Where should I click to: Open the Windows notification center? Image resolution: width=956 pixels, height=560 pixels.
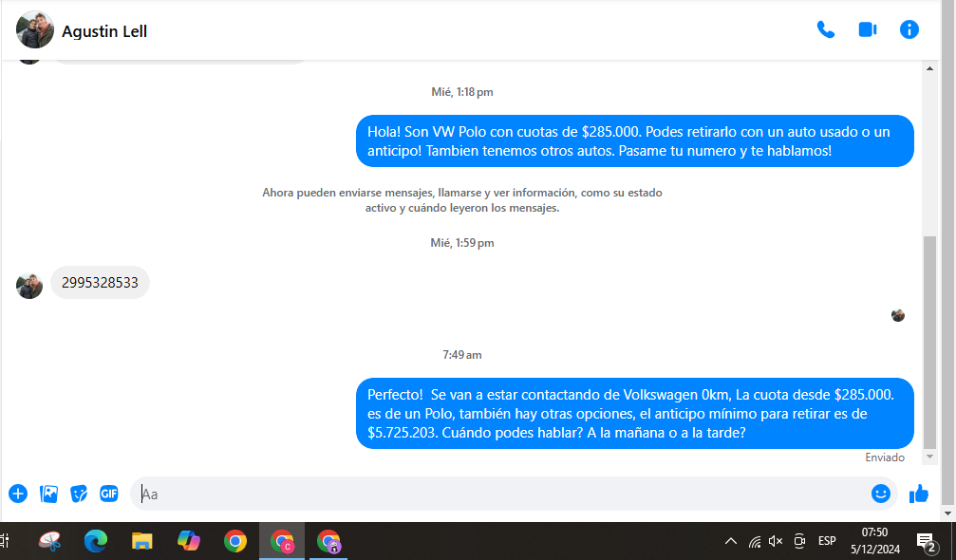(x=926, y=541)
